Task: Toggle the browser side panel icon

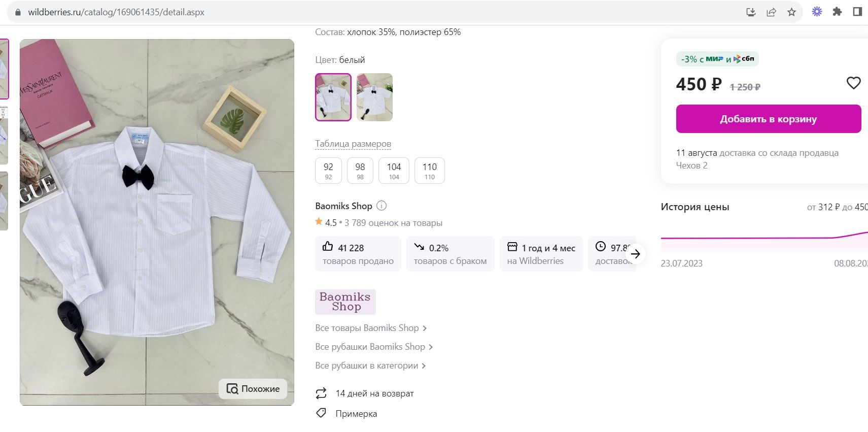Action: pyautogui.click(x=857, y=12)
